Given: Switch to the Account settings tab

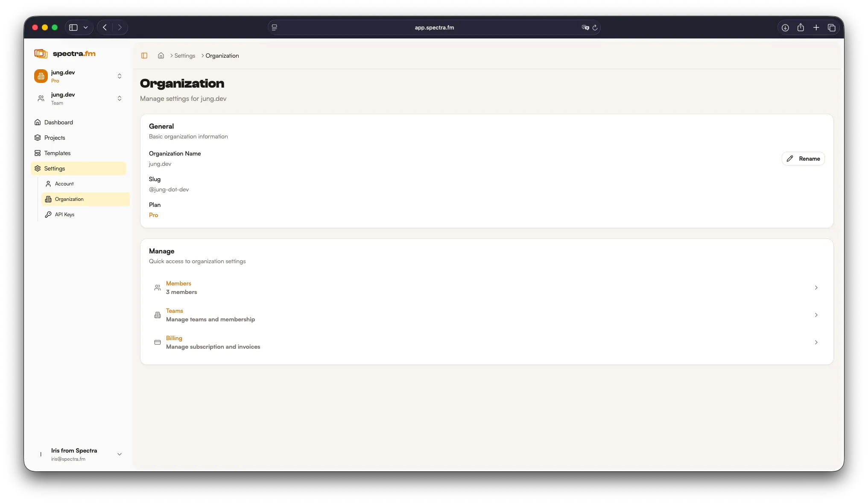Looking at the screenshot, I should [63, 184].
